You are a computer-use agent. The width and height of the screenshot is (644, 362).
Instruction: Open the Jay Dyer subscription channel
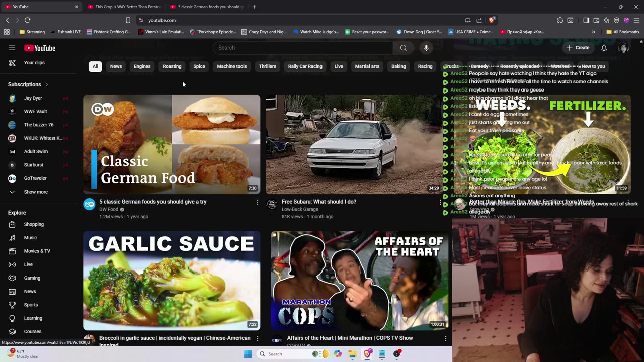click(34, 98)
